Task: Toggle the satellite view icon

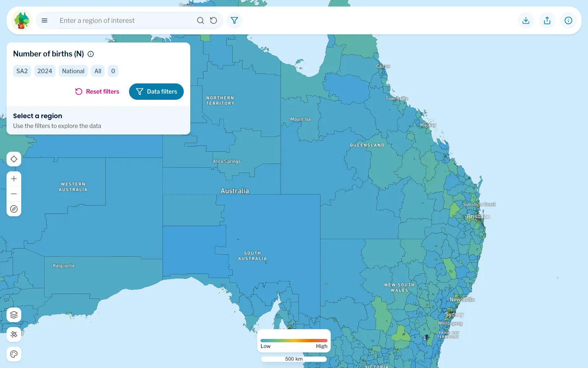Action: click(14, 334)
